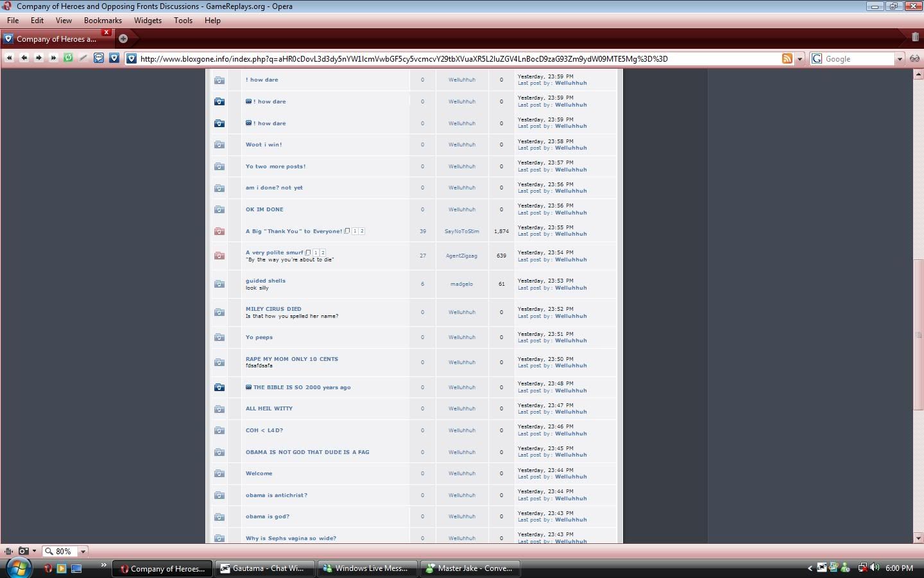Open the chat bubble icon in toolbar
Viewport: 924px width, 578px height.
[x=99, y=58]
